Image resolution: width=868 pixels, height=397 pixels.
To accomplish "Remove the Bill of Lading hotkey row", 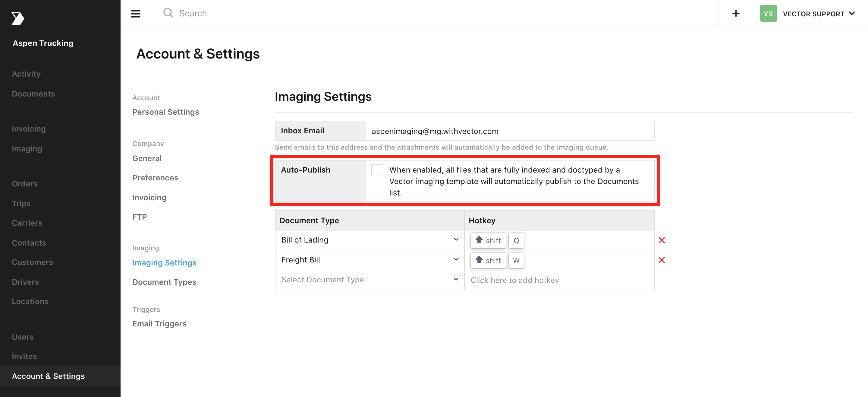I will [x=662, y=240].
